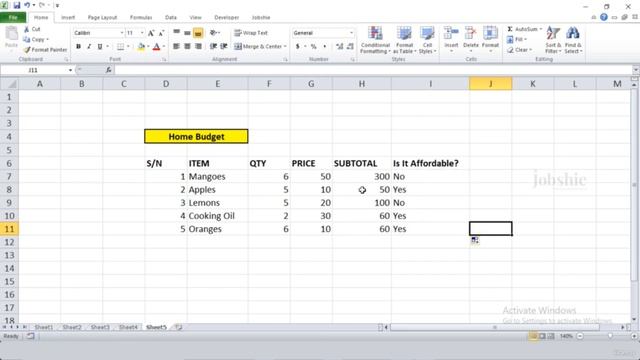Click the Auto Fill Options icon
This screenshot has width=640, height=360.
click(475, 240)
